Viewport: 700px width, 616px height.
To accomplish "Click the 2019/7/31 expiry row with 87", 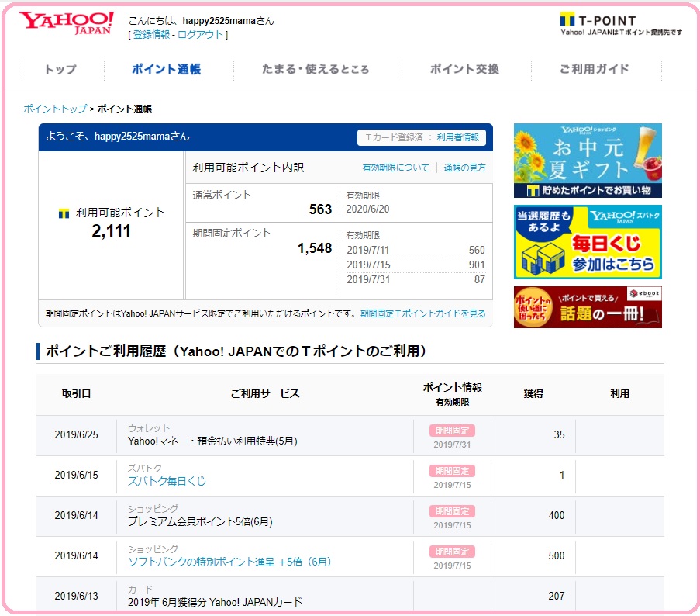I will coord(416,279).
